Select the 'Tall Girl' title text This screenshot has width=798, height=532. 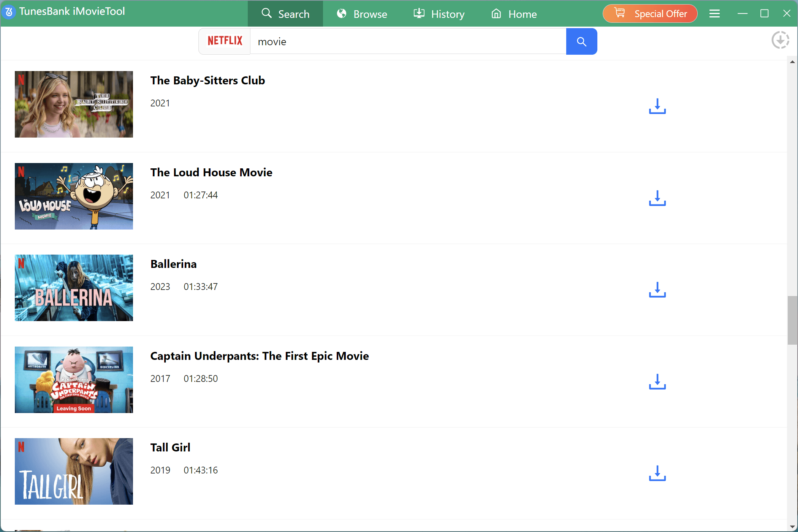tap(170, 448)
